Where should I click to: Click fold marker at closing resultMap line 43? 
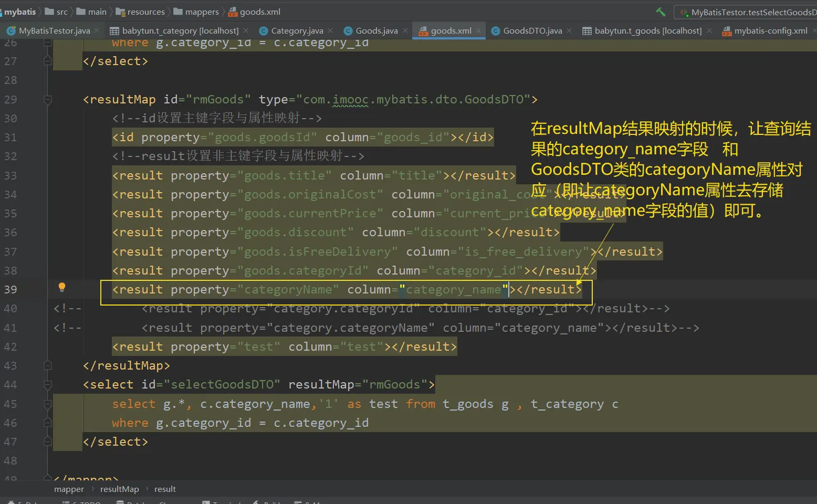pyautogui.click(x=48, y=365)
